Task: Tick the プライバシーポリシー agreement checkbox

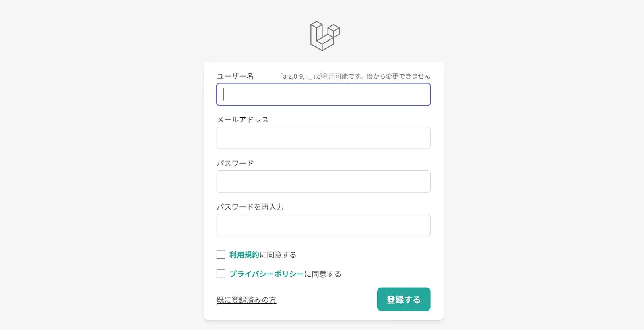Action: pos(221,274)
